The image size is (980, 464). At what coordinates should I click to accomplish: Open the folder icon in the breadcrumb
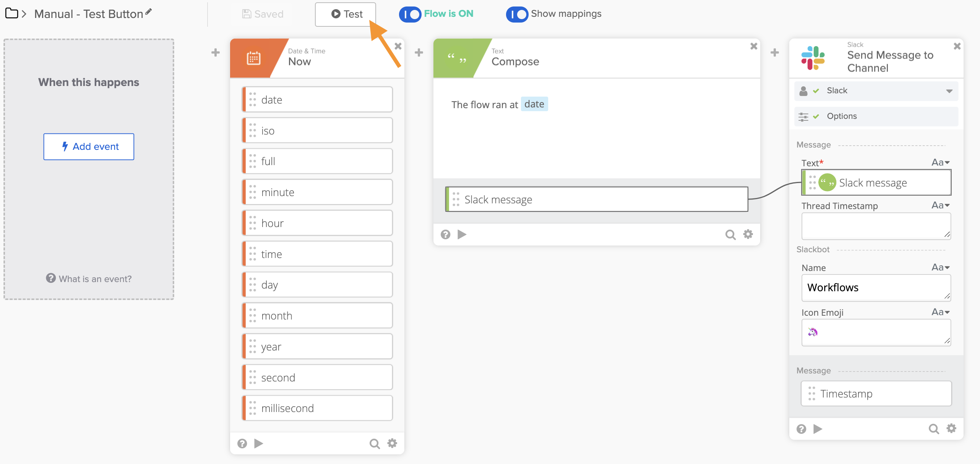[x=11, y=14]
